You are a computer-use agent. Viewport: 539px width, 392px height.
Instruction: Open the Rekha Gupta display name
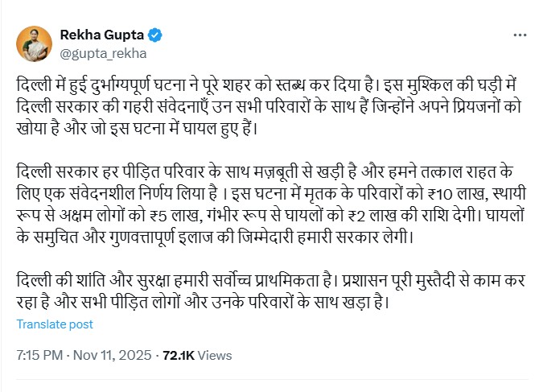(101, 35)
